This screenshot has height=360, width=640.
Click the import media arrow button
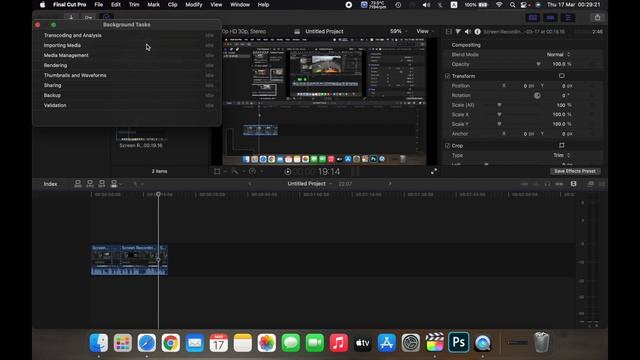(71, 18)
